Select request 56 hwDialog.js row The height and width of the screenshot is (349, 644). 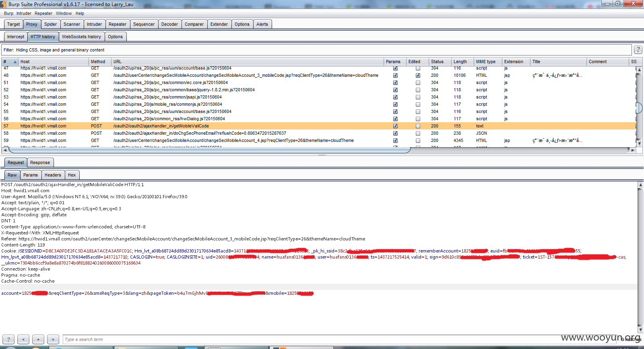click(x=318, y=119)
